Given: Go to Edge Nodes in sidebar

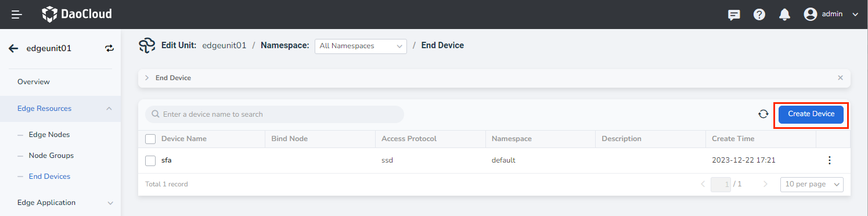Looking at the screenshot, I should (49, 135).
